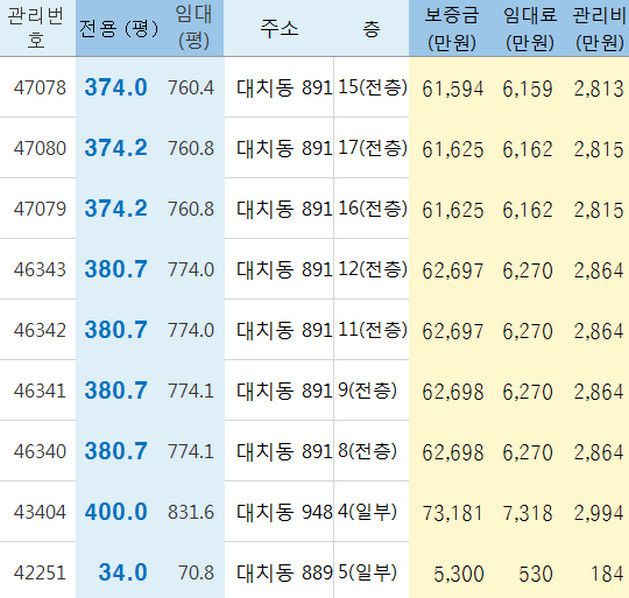Click the 관리번호 column header

pos(36,28)
